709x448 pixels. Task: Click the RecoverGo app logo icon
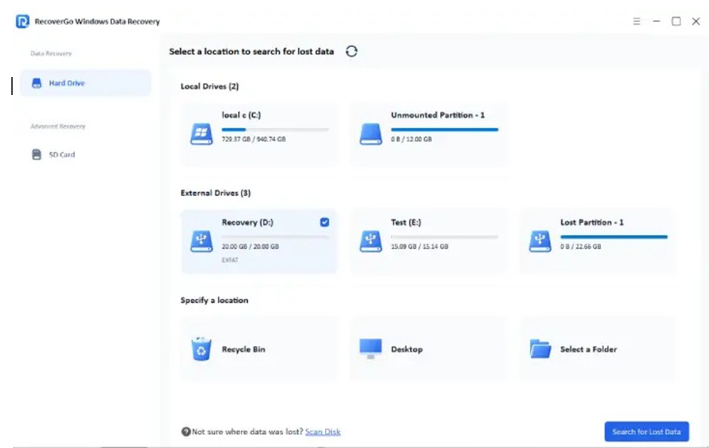coord(22,21)
